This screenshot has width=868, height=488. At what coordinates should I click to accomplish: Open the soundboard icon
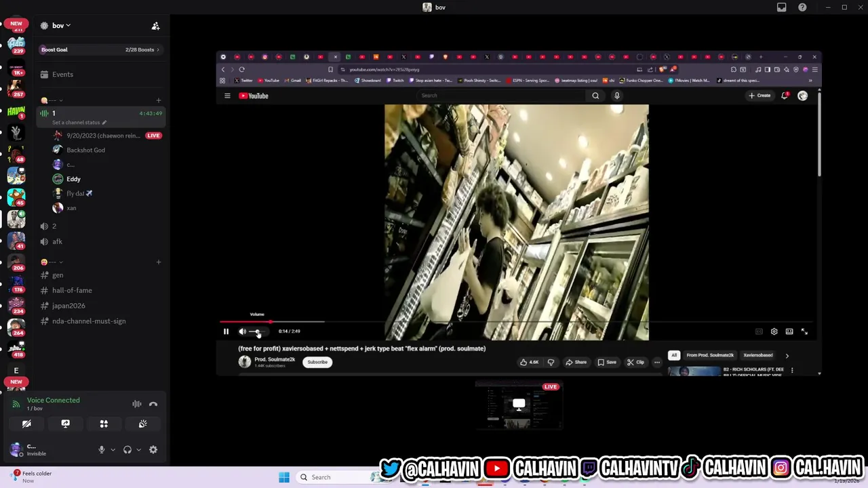pyautogui.click(x=143, y=424)
